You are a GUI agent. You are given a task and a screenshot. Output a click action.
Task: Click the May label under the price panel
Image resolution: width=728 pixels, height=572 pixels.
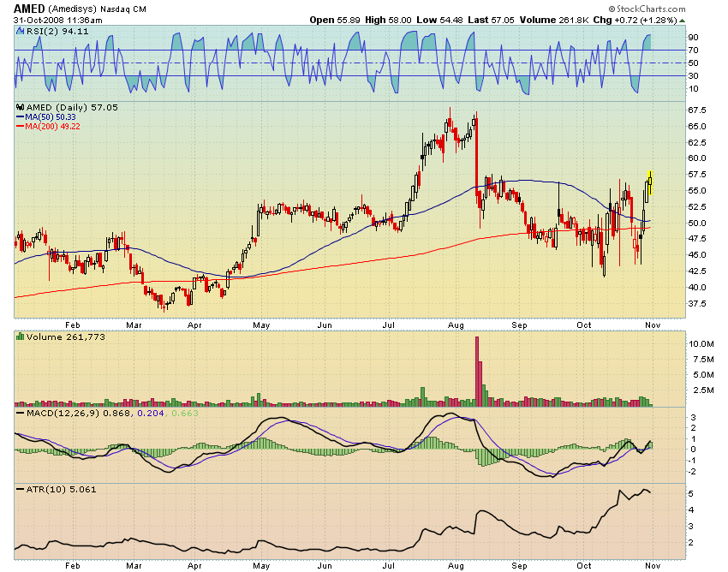pos(261,325)
